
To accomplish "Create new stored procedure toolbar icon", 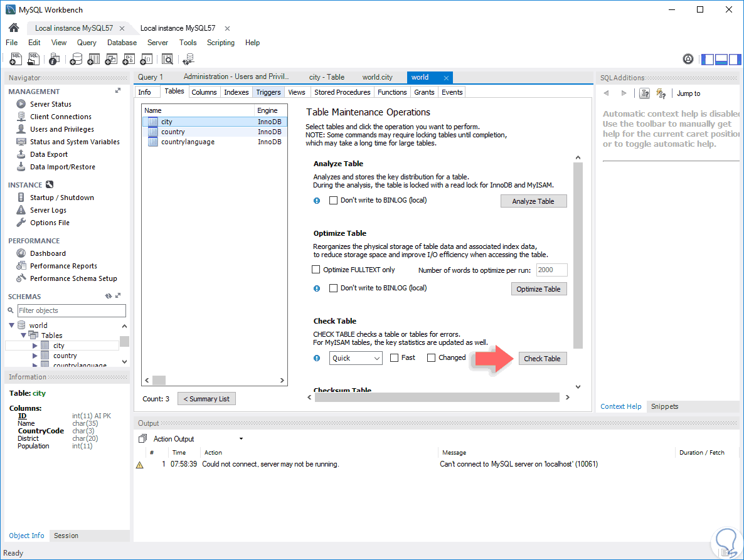I will (129, 59).
